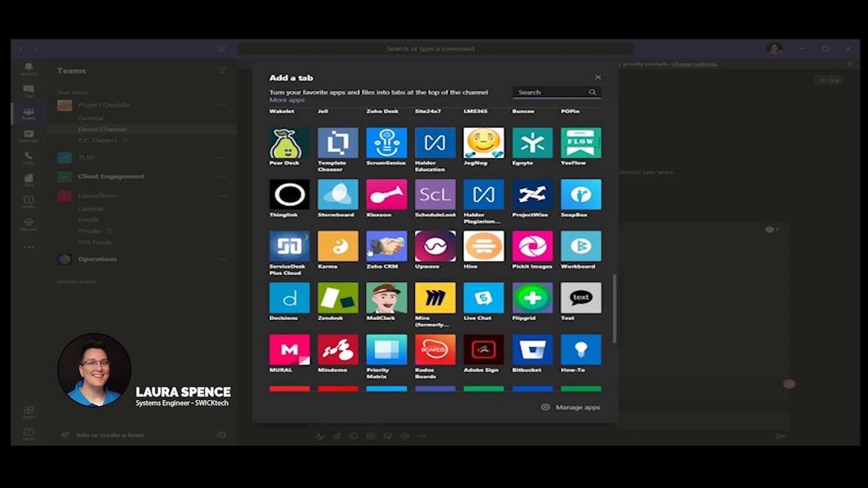This screenshot has width=868, height=488.
Task: Select the Mindomo app icon
Action: click(x=338, y=350)
